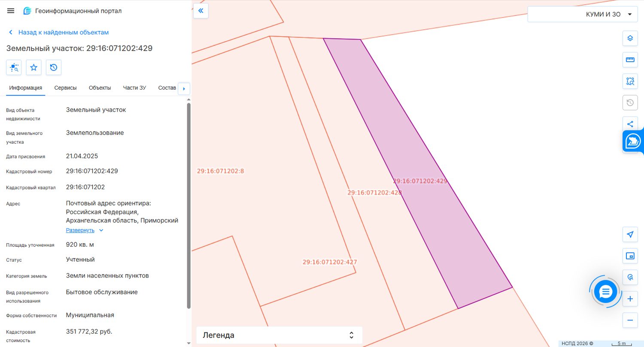This screenshot has width=644, height=347.
Task: Select the ruler measurement tool
Action: coord(630,60)
